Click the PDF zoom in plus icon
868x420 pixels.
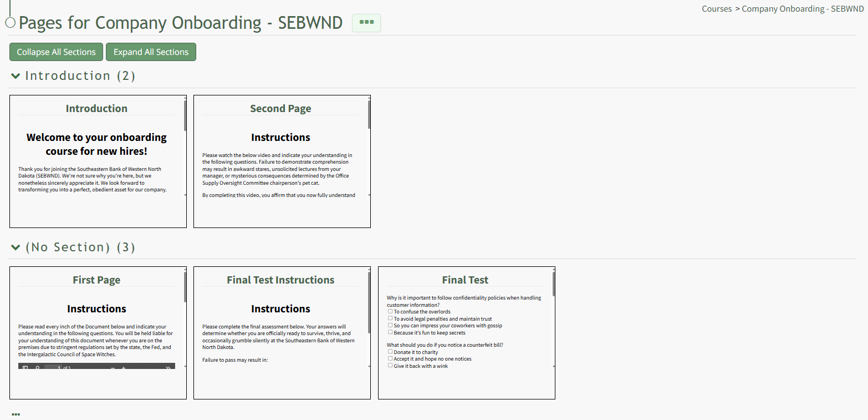pyautogui.click(x=124, y=368)
